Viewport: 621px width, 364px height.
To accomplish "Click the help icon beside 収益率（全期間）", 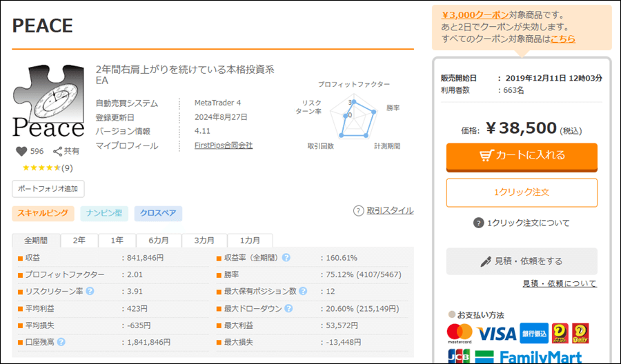I will (x=286, y=258).
